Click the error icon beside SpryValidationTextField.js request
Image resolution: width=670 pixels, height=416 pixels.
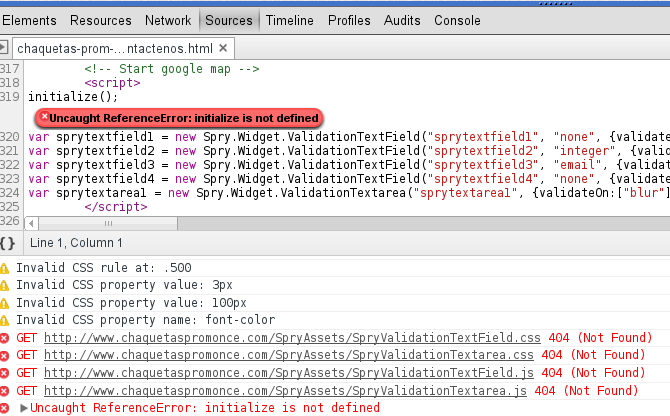(4, 373)
